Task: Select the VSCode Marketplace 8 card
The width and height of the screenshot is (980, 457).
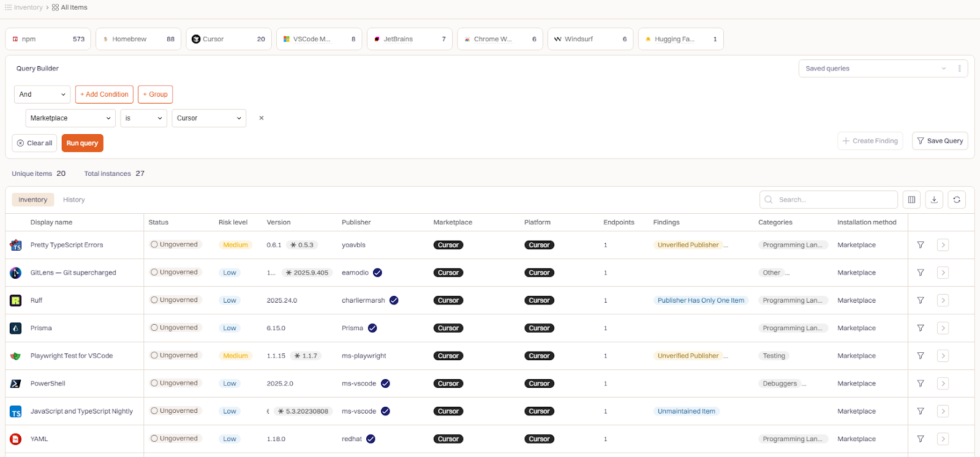Action: click(319, 39)
